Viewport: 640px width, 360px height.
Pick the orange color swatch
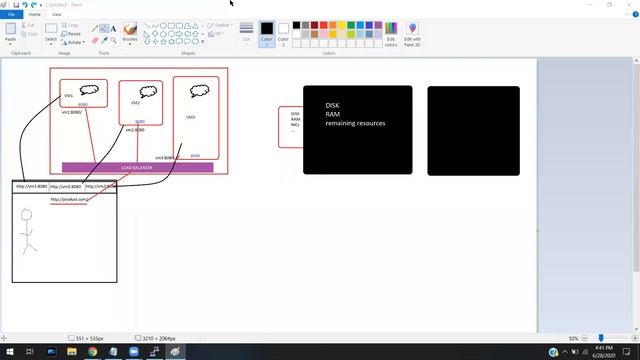(x=333, y=25)
